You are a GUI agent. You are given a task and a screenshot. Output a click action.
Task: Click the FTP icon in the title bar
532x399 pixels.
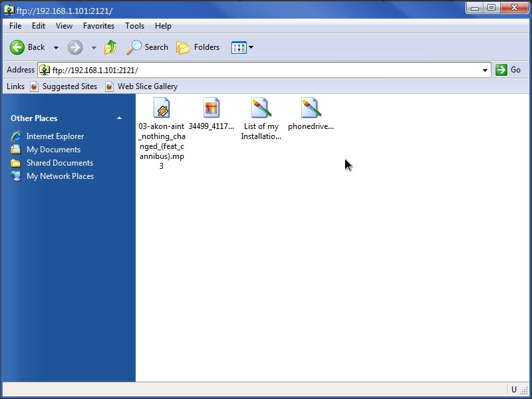click(9, 11)
